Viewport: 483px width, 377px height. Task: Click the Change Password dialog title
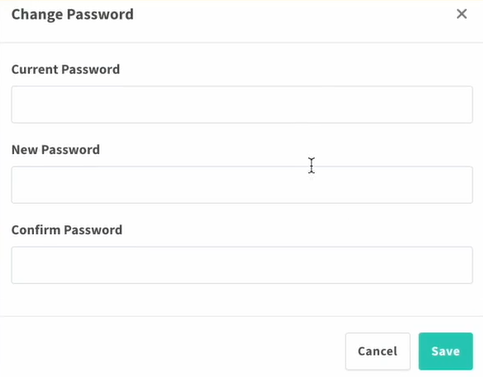72,14
